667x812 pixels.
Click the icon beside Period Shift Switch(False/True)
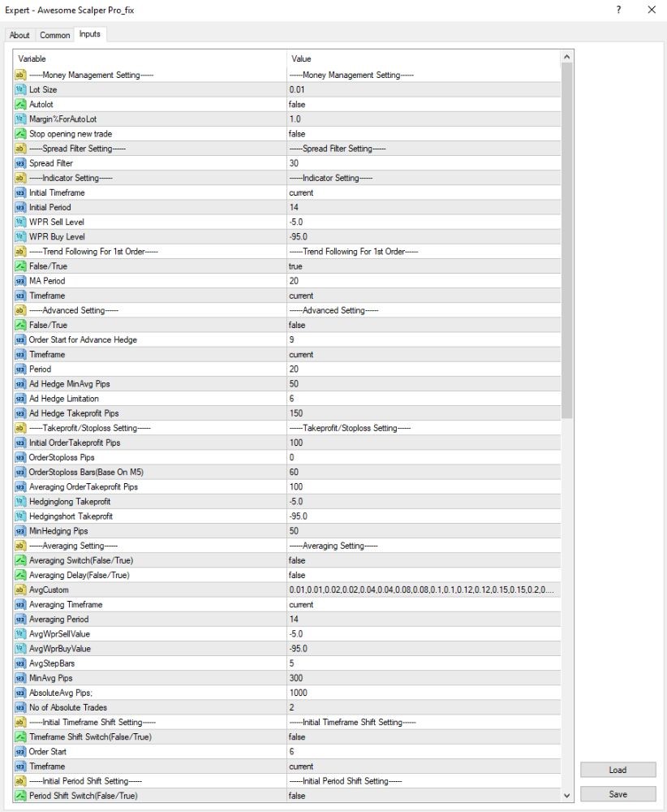(x=20, y=796)
